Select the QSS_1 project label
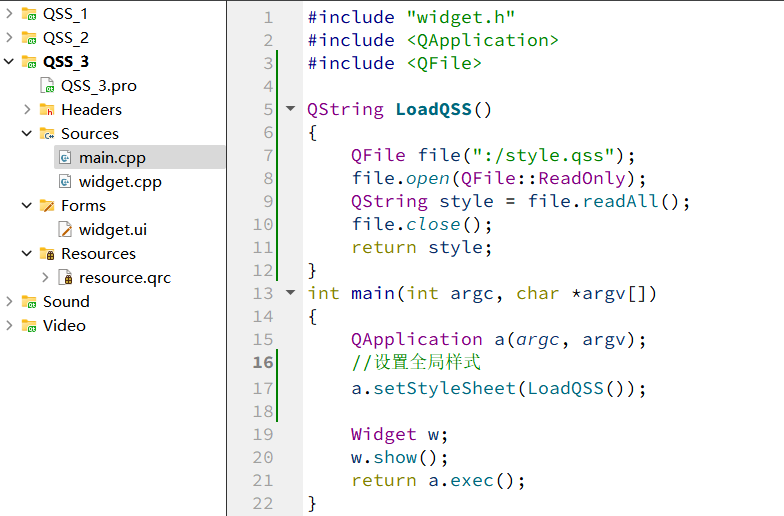 point(65,14)
